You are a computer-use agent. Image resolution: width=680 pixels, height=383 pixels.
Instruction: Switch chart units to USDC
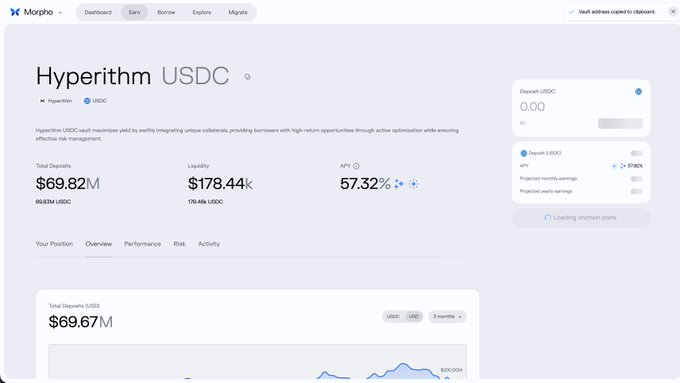pyautogui.click(x=393, y=316)
